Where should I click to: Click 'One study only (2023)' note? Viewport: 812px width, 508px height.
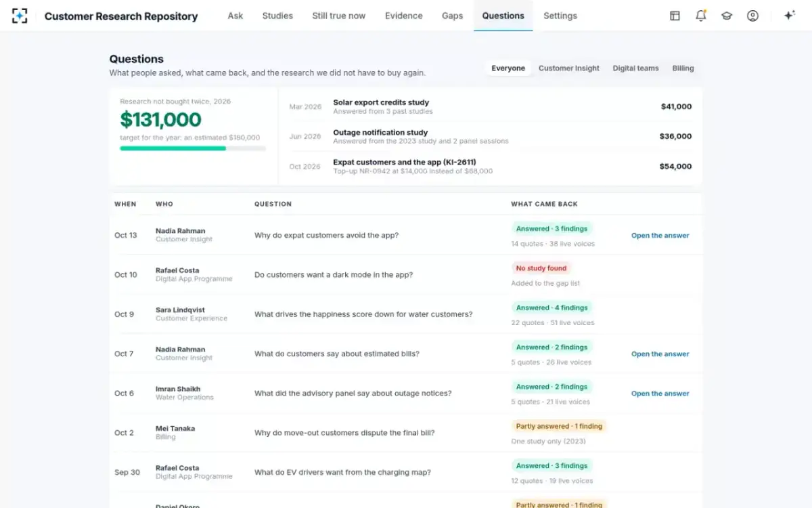tap(549, 442)
